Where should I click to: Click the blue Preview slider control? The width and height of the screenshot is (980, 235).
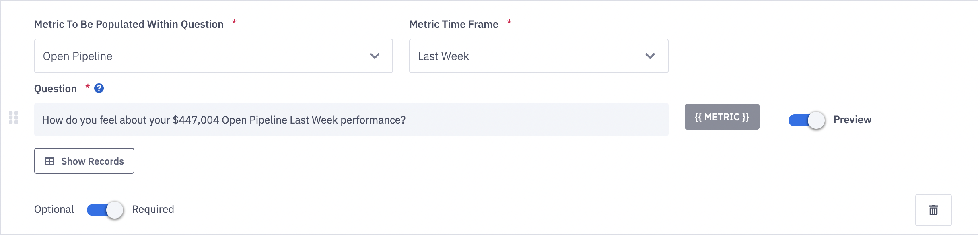807,120
